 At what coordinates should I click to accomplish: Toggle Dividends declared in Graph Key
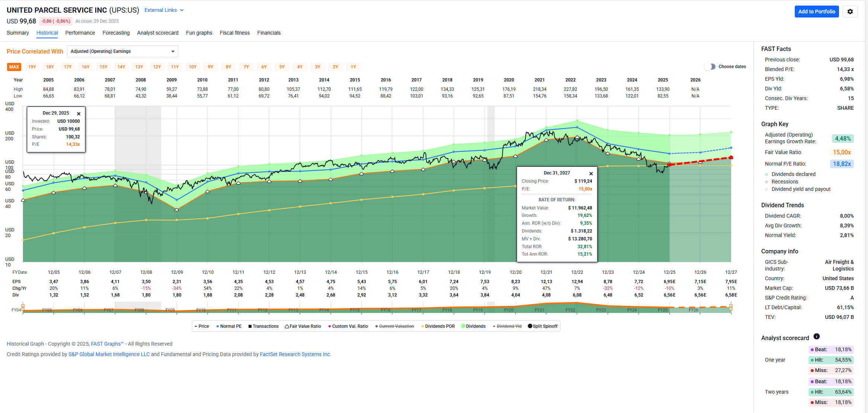[793, 174]
